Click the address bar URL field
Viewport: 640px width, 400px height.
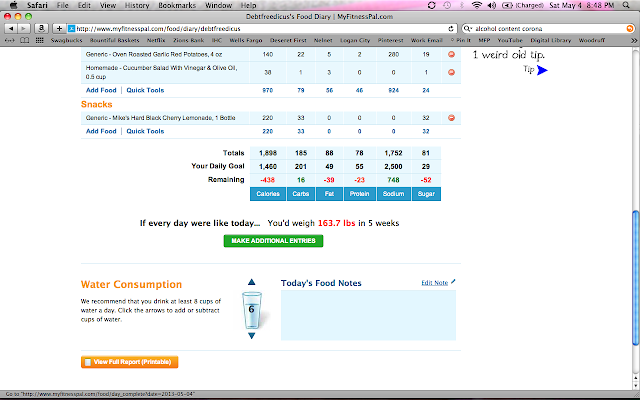click(261, 29)
